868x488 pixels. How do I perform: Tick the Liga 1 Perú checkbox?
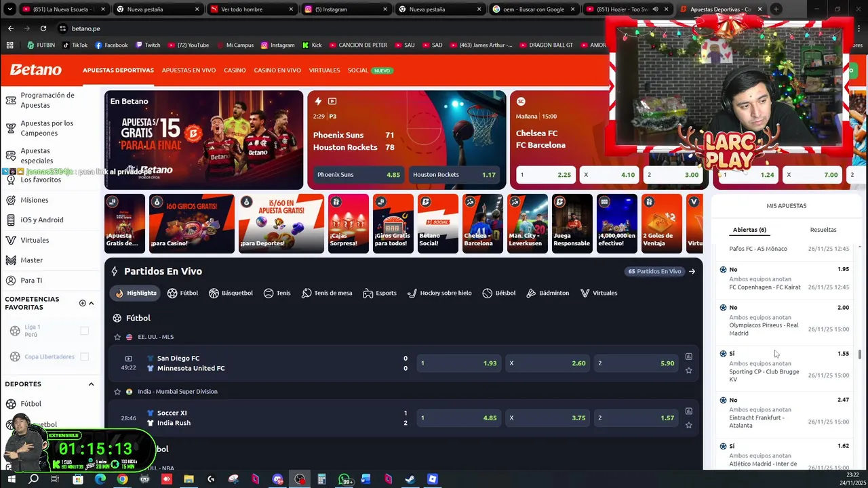84,331
